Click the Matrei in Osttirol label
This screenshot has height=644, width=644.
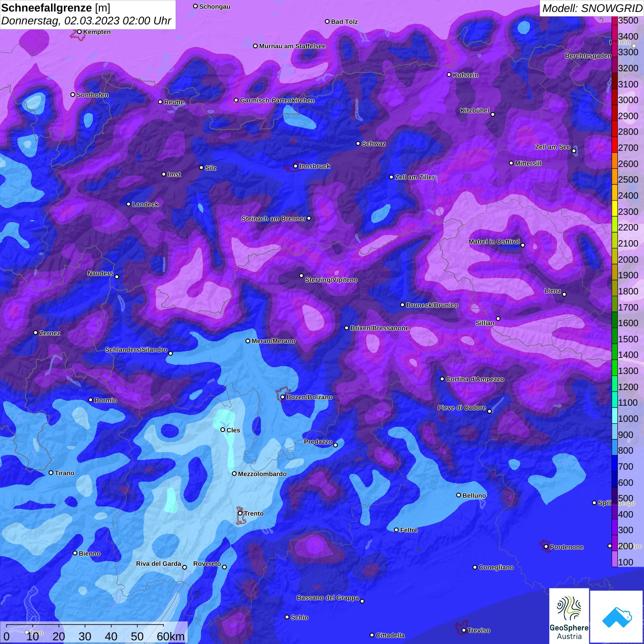494,241
